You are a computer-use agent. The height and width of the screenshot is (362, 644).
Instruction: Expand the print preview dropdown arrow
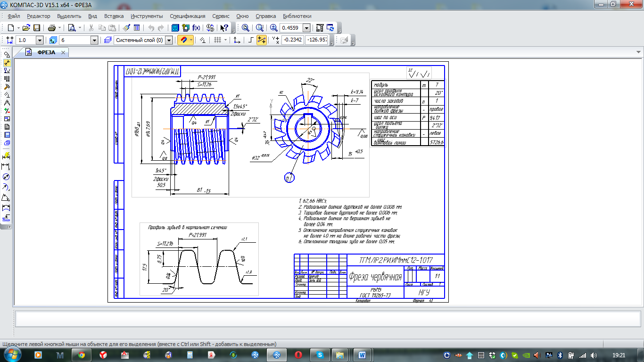(x=79, y=28)
